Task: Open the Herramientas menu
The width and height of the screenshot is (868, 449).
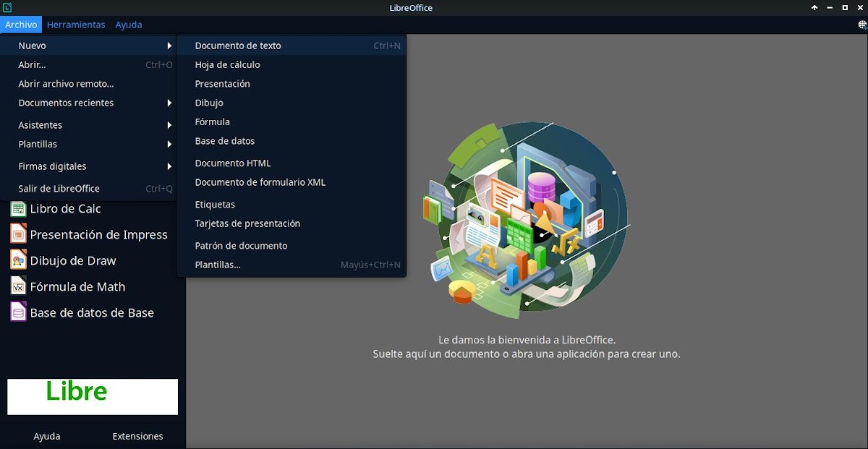Action: (x=76, y=24)
